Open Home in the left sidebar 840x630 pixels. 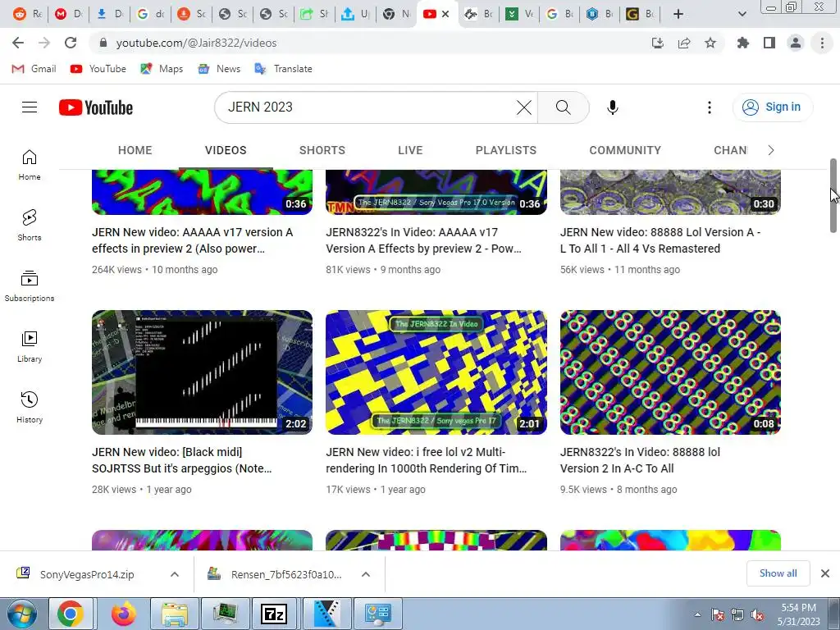(30, 164)
